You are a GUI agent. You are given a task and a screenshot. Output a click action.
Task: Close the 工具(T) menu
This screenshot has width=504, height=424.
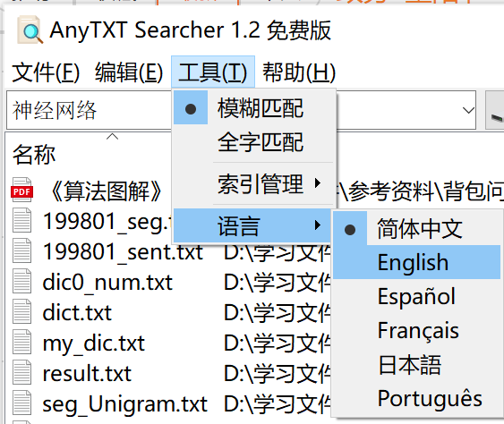(213, 72)
